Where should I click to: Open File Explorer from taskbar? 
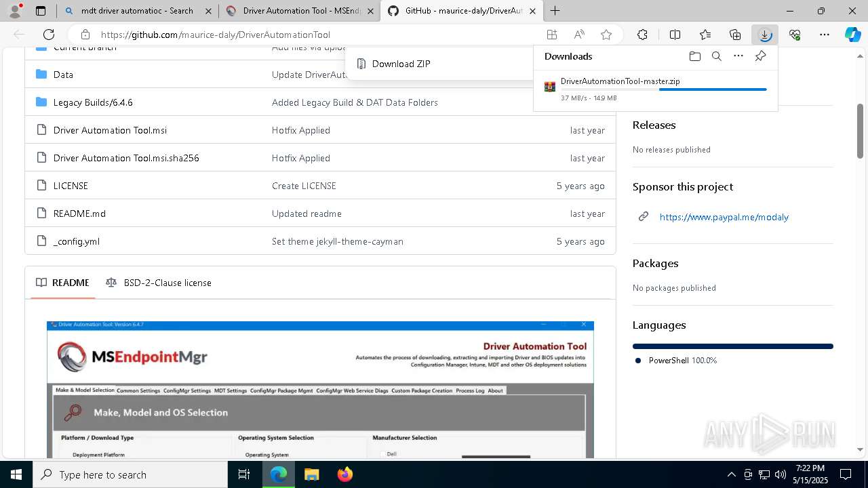(311, 474)
